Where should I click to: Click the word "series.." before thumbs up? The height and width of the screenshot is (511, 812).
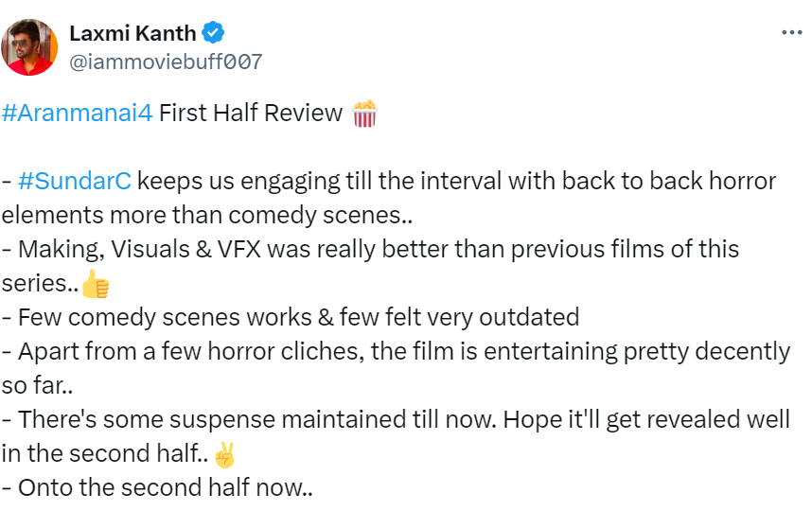40,283
